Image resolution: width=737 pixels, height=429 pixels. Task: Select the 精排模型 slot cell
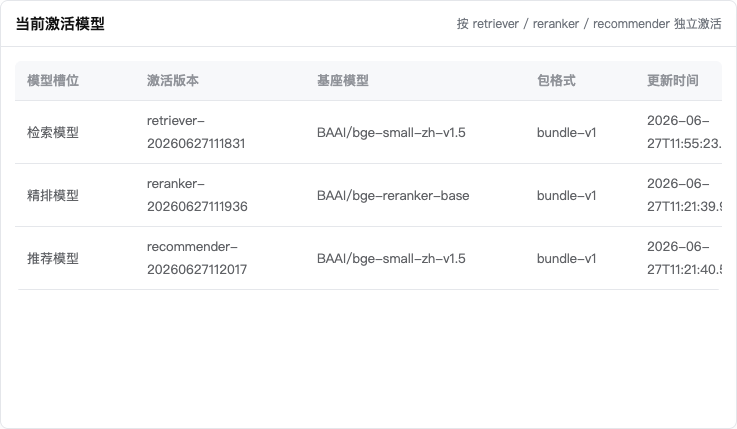coord(53,195)
